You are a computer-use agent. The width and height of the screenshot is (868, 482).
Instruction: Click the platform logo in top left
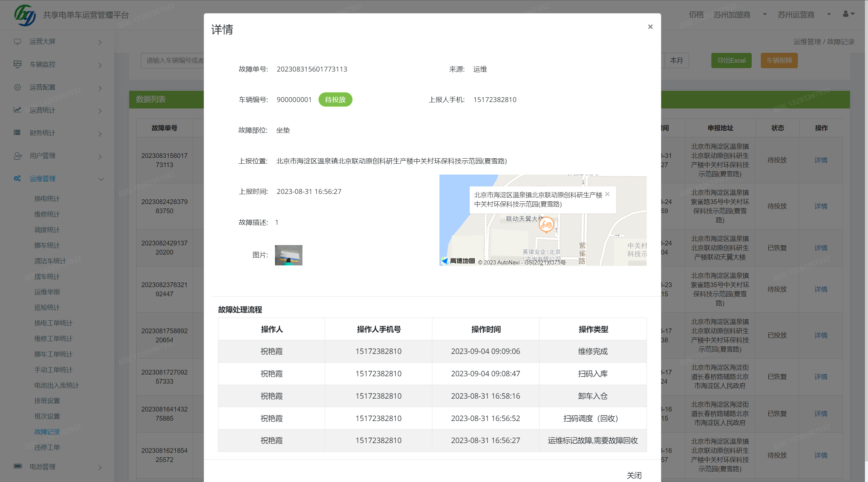(x=25, y=15)
